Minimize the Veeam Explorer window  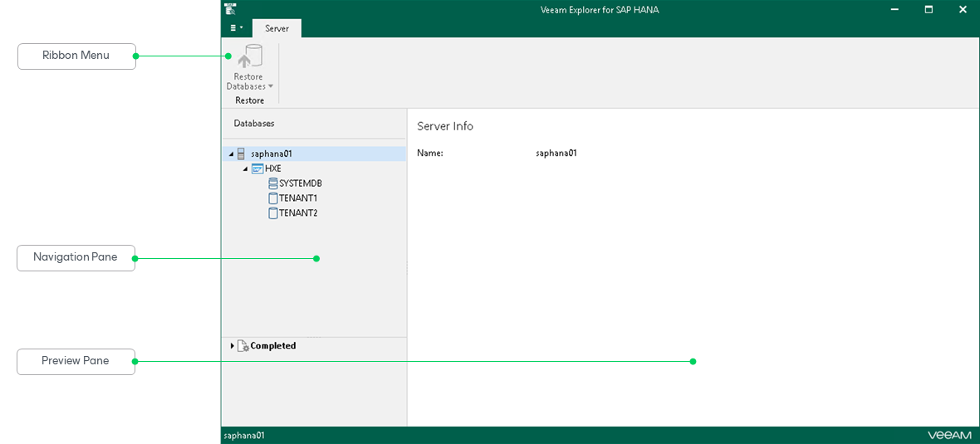(x=895, y=9)
